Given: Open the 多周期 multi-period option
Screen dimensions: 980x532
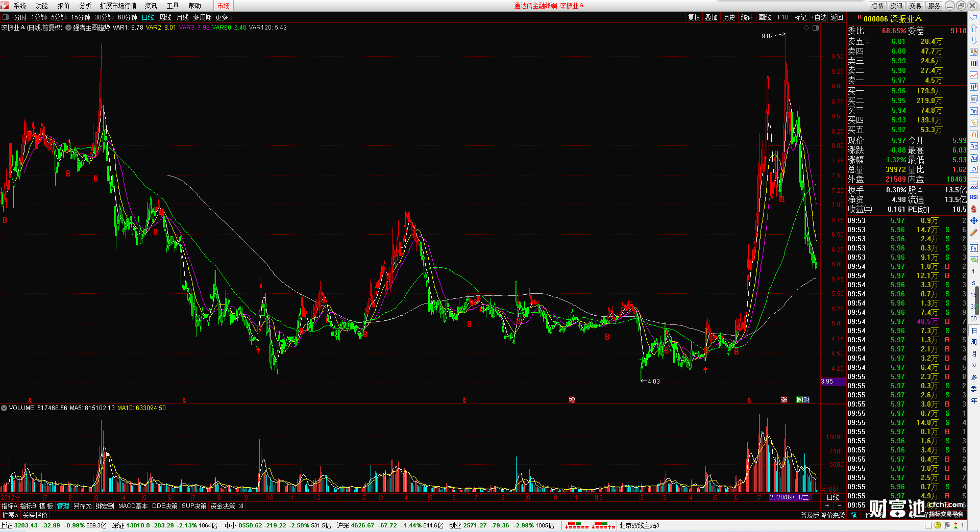Looking at the screenshot, I should [x=202, y=17].
